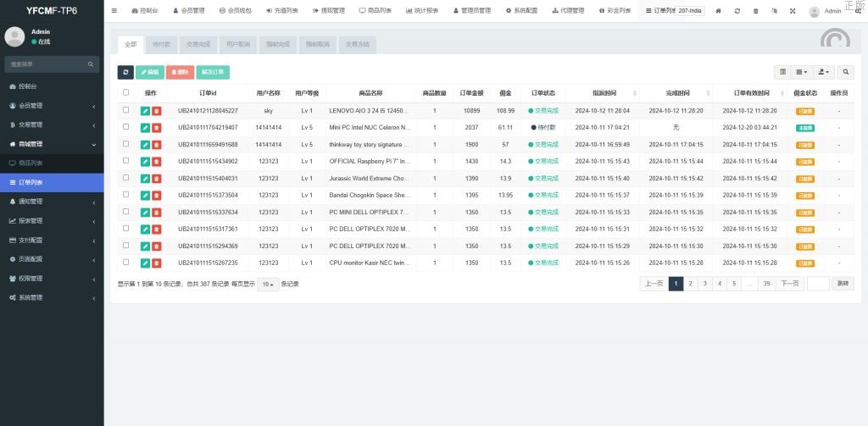Sort by the 完成时间 column header
868x426 pixels.
[x=676, y=92]
